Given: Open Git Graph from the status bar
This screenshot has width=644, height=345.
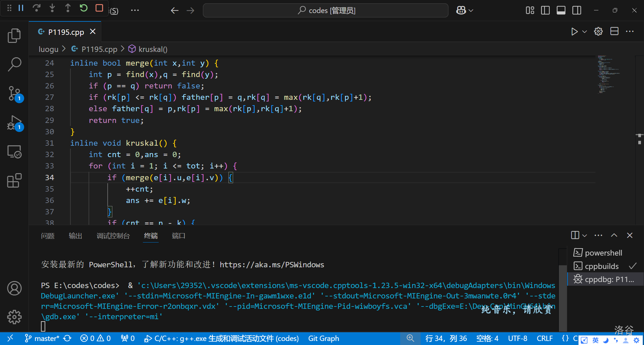Looking at the screenshot, I should pos(324,338).
